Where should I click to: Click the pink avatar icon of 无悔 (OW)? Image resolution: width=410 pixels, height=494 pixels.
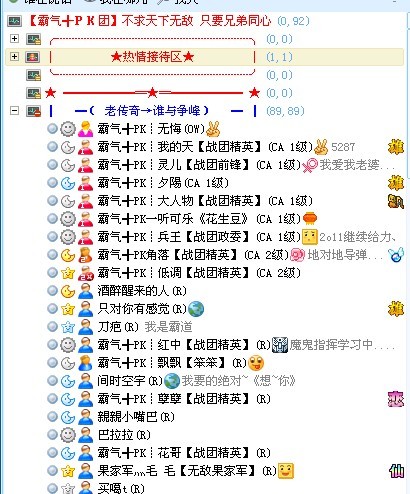pos(85,129)
